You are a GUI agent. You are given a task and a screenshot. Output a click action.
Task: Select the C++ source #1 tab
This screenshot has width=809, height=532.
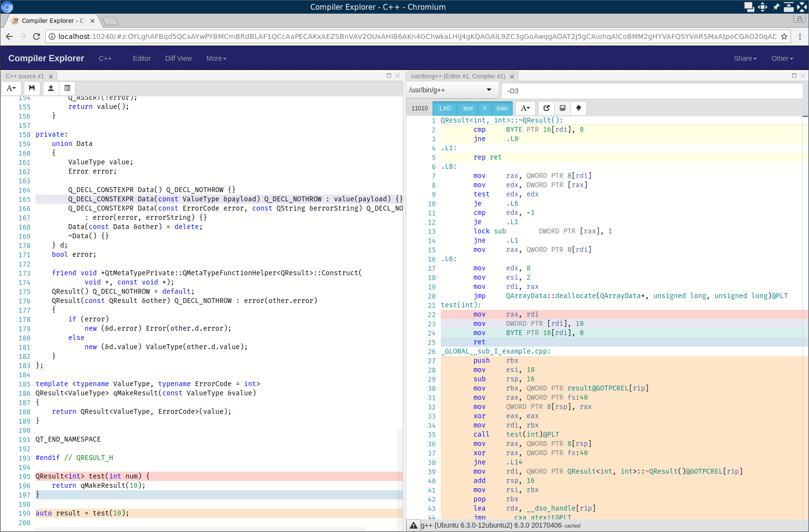click(25, 76)
